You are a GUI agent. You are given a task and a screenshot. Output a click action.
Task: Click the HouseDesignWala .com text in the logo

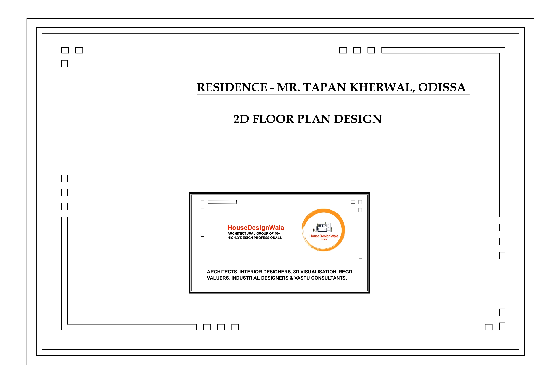[324, 237]
